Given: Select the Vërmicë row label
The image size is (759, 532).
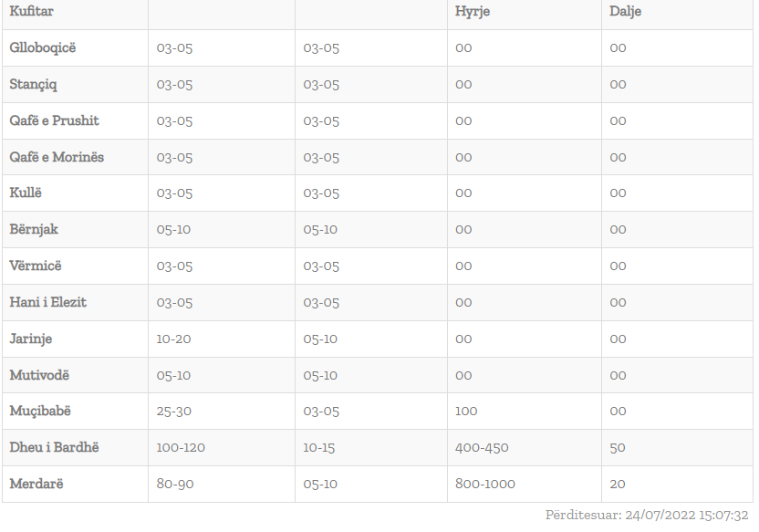Looking at the screenshot, I should tap(36, 266).
